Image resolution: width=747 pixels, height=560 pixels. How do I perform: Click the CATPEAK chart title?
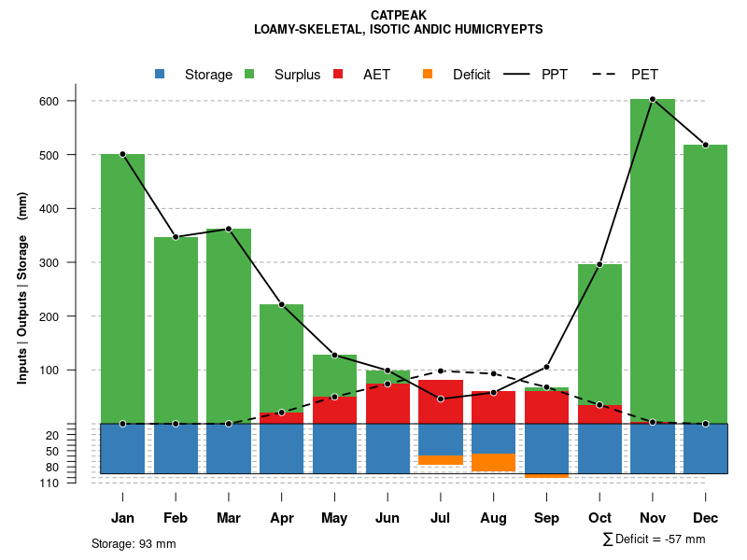pyautogui.click(x=398, y=16)
